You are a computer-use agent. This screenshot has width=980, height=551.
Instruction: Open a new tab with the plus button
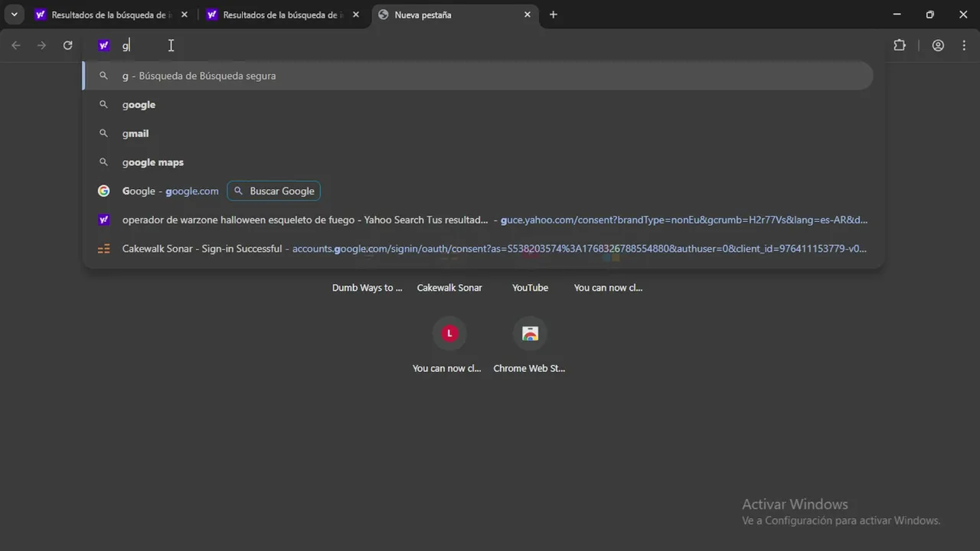click(x=554, y=15)
